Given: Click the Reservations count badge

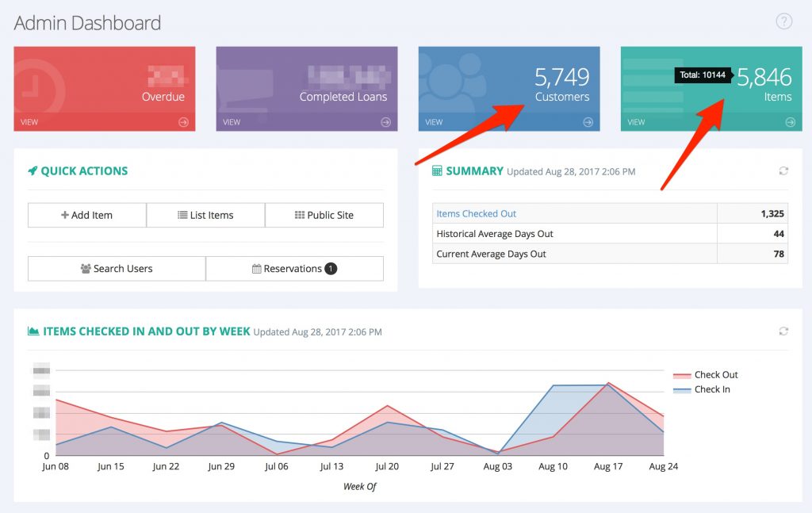Looking at the screenshot, I should point(331,269).
